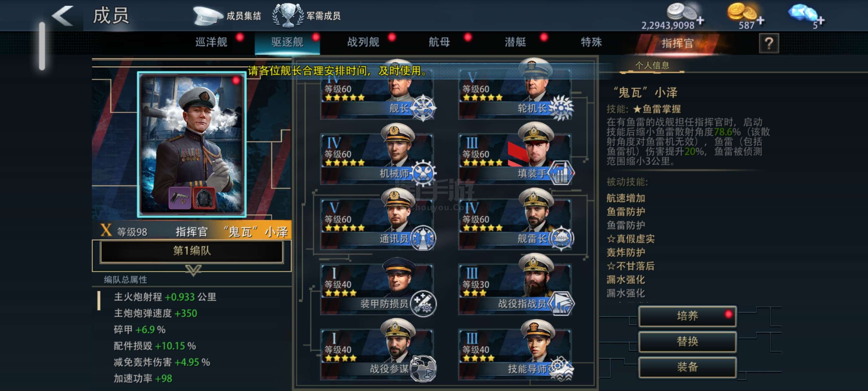Click the back arrow icon

pos(63,16)
